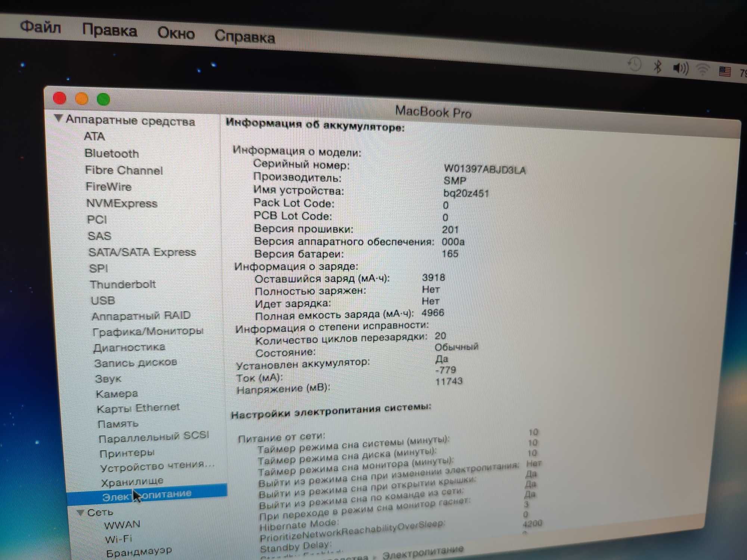
Task: Select Память in the sidebar
Action: tap(118, 424)
